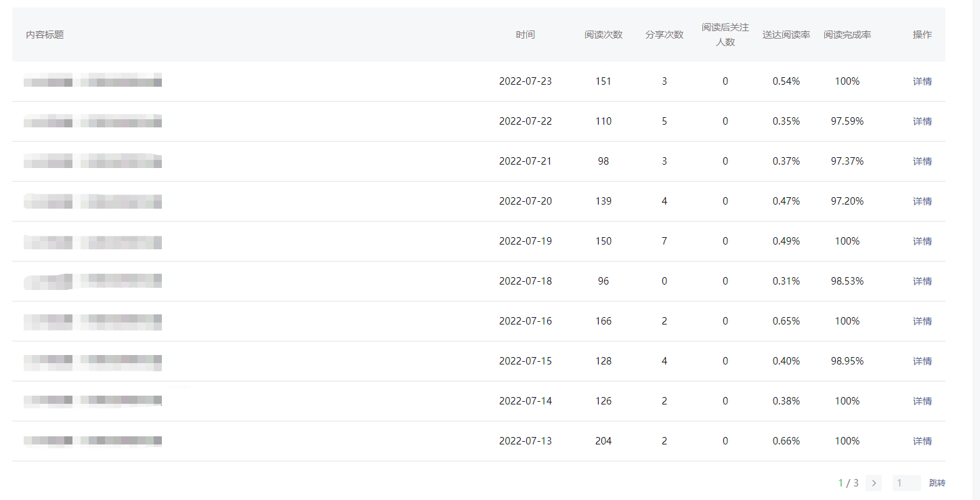The width and height of the screenshot is (980, 500).
Task: Click the 阅读后关注人数 column header
Action: [x=725, y=35]
